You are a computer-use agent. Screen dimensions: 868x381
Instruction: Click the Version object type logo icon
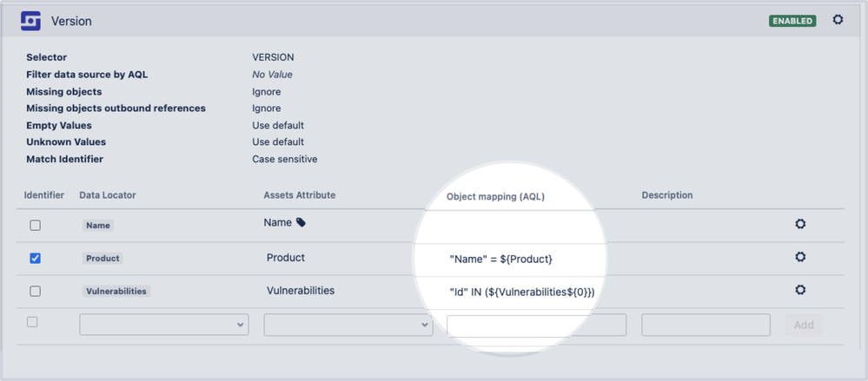[30, 21]
